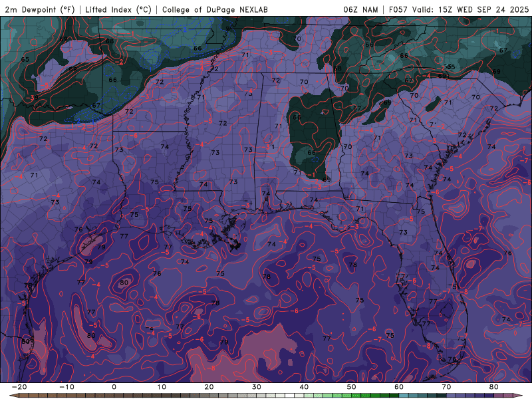532x399 pixels.
Task: Click the '10' label on color scale
Action: (162, 387)
